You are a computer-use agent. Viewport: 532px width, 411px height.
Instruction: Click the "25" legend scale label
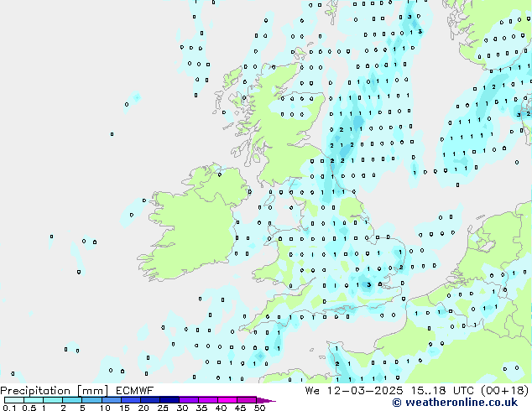(163, 408)
